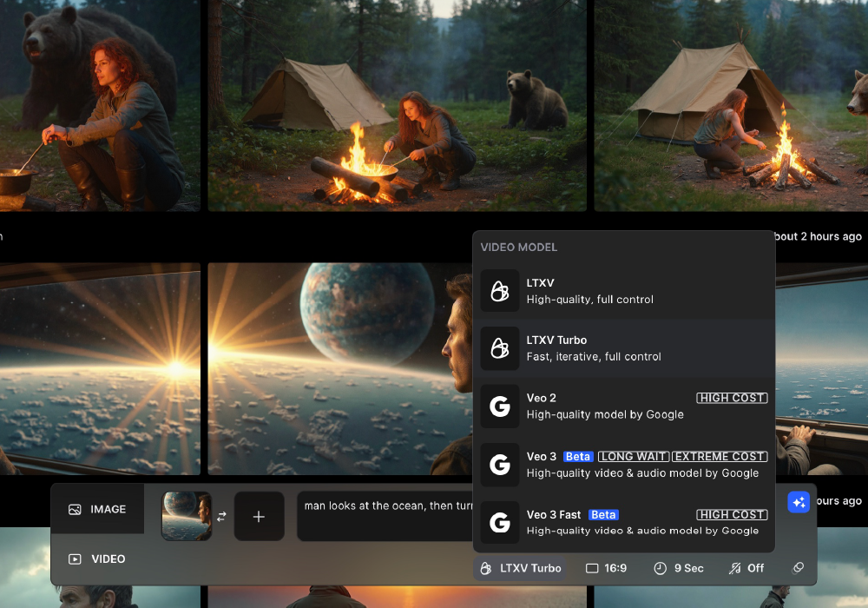Select Veo 2 High-quality model by Google
The width and height of the screenshot is (868, 608).
pos(623,406)
